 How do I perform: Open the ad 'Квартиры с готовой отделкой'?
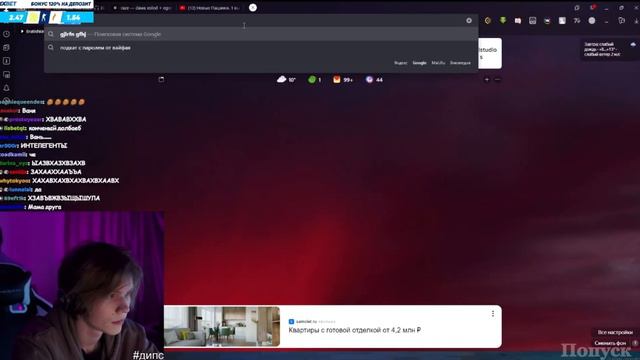coord(354,330)
